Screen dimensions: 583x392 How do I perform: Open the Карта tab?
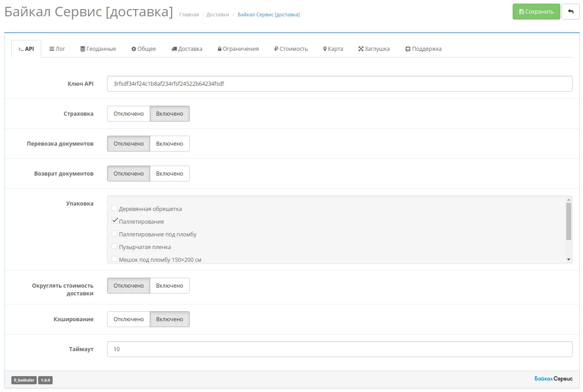[x=333, y=49]
